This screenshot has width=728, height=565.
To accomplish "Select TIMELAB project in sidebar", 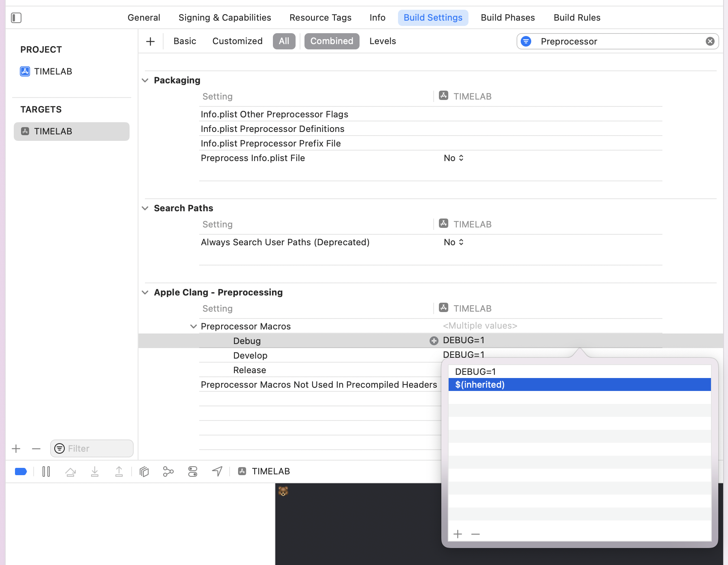I will [x=46, y=72].
